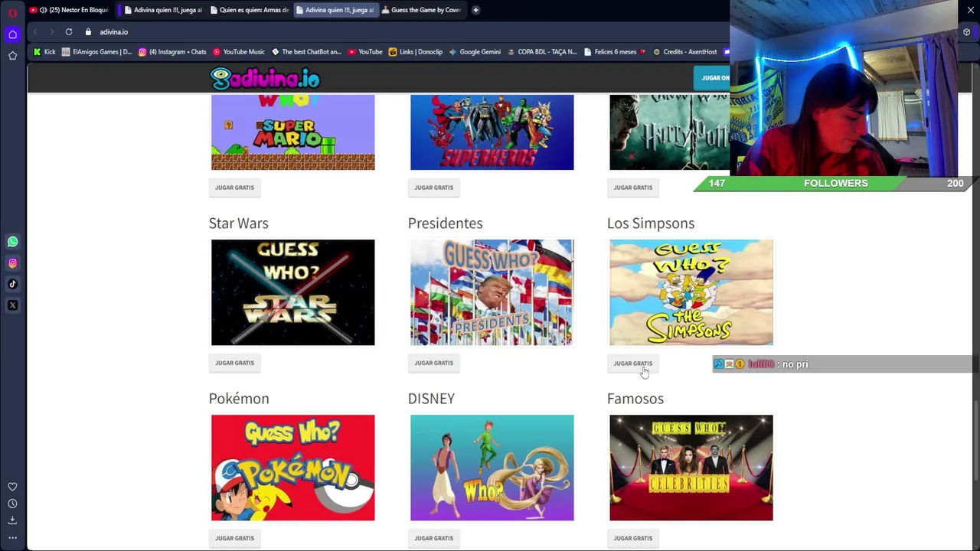Click the heart icon in Opera sidebar
Image resolution: width=980 pixels, height=551 pixels.
(x=12, y=487)
